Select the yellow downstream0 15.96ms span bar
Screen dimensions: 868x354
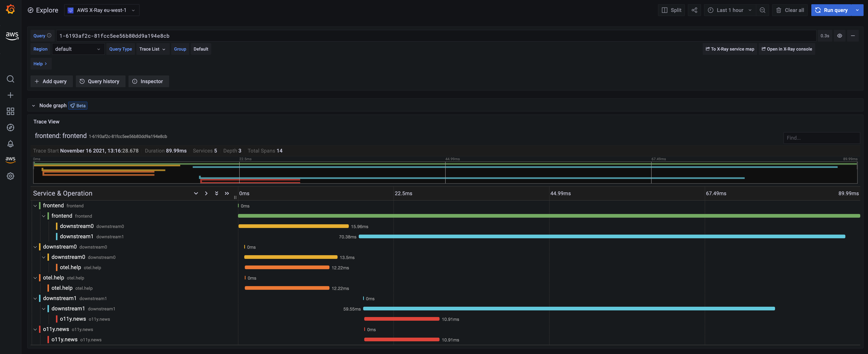294,226
